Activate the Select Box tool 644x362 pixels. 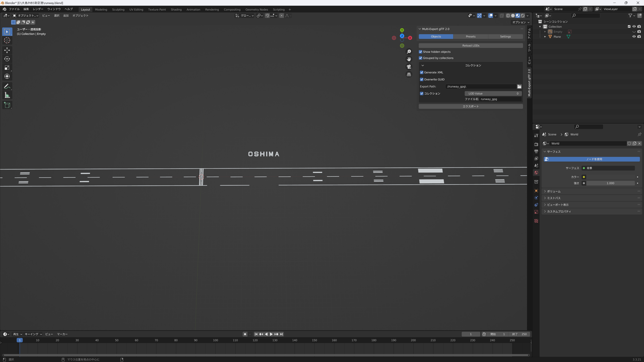coord(7,32)
